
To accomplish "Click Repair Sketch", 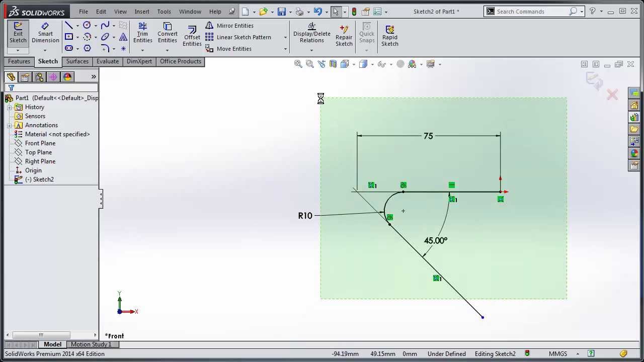I will click(x=344, y=34).
